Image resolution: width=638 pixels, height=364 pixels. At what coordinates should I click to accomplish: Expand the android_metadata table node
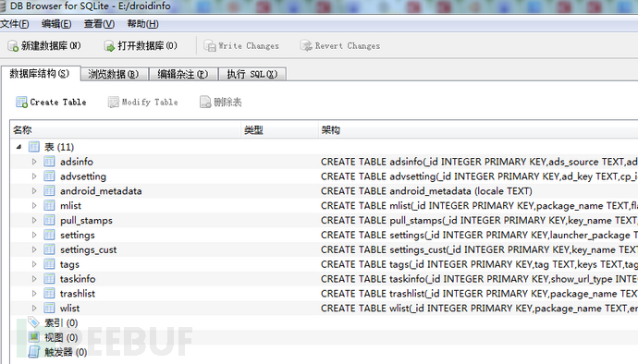(x=34, y=190)
